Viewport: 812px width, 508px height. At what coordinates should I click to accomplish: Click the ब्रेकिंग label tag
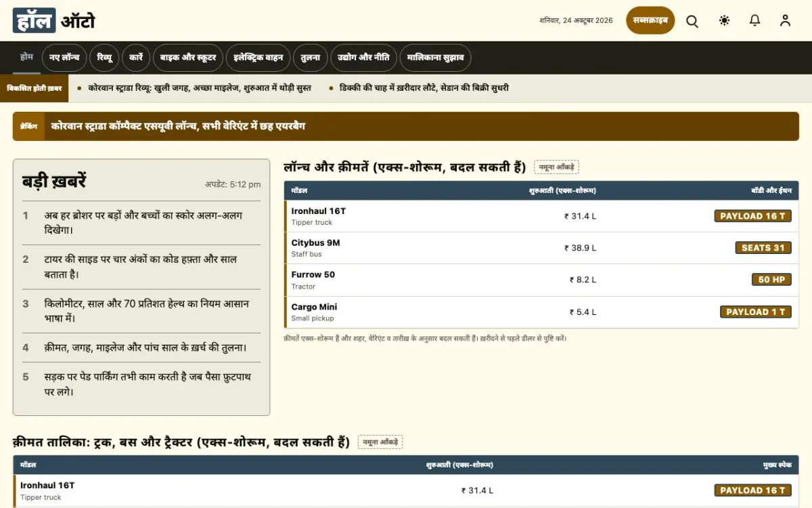click(28, 127)
